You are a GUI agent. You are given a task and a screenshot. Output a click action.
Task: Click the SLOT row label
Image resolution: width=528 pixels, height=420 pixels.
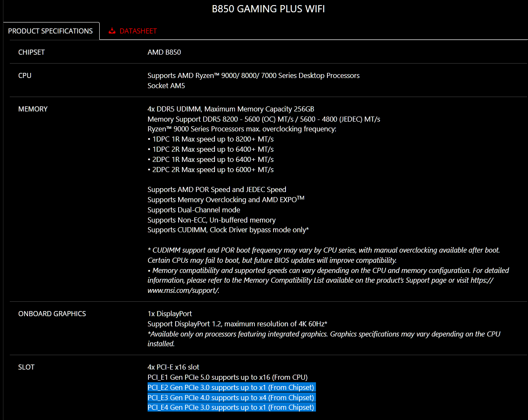click(x=26, y=367)
